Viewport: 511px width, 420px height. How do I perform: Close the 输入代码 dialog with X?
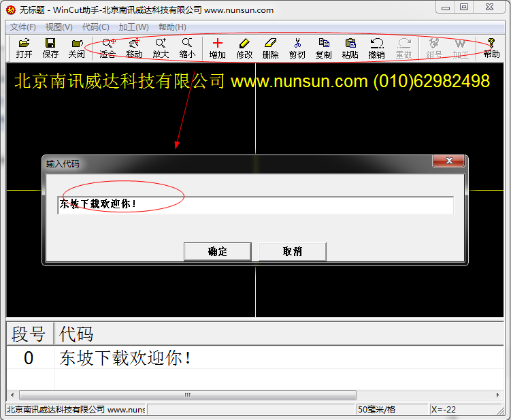point(449,161)
